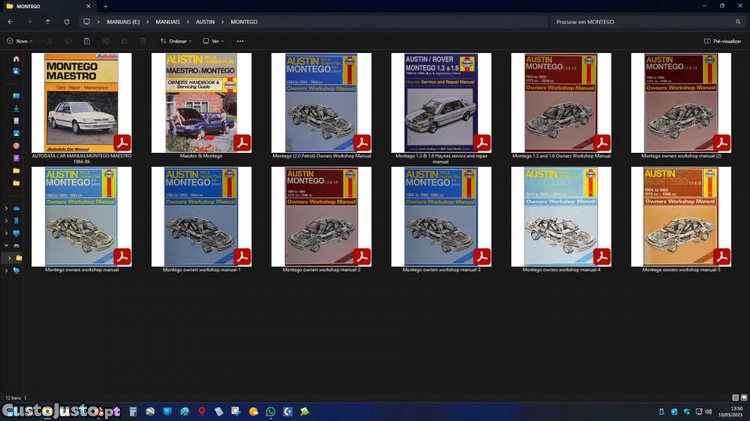Open the Downloads shortcut in sidebar
Screen dimensions: 750x421
(x=16, y=108)
